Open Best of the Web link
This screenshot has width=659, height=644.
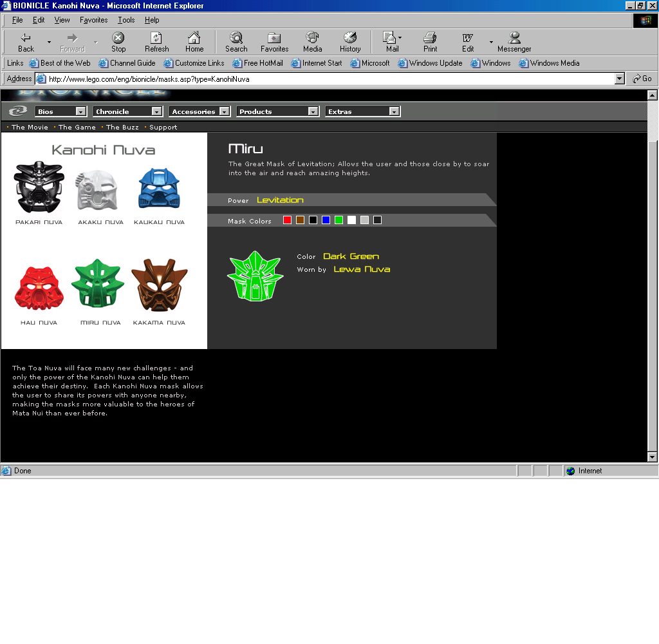click(x=60, y=63)
